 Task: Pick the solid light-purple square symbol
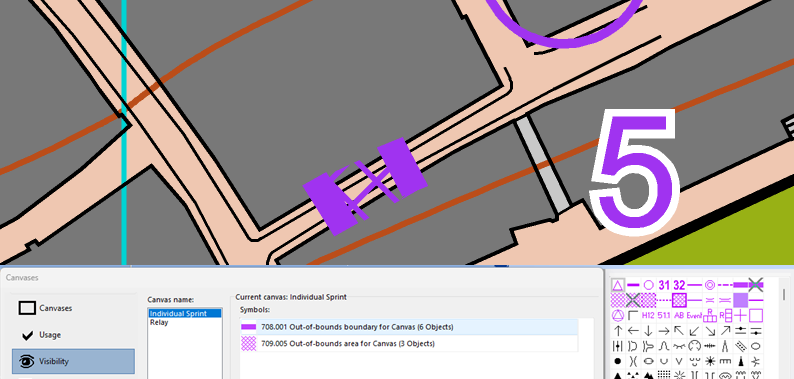tap(741, 300)
